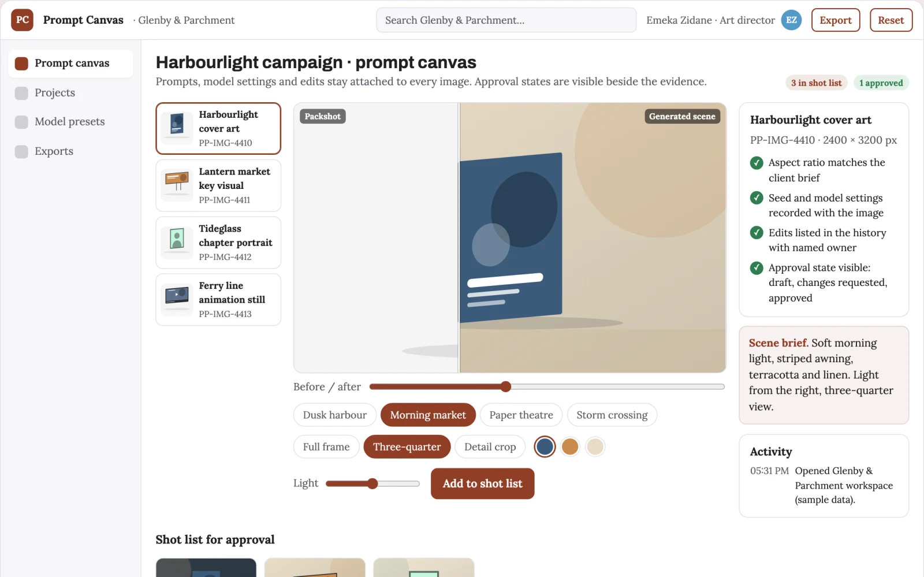Select the Harbourlight cover art thumbnail icon
This screenshot has width=924, height=577.
tap(177, 128)
